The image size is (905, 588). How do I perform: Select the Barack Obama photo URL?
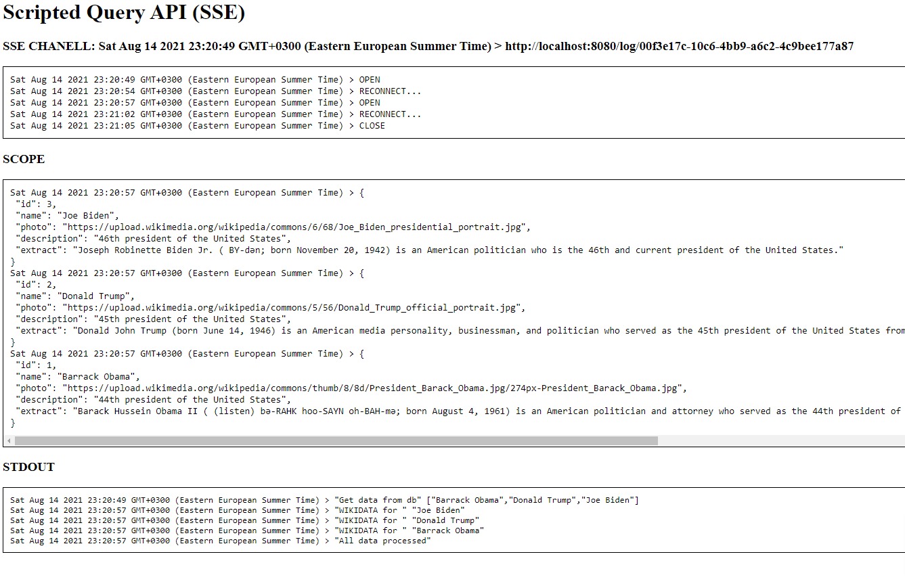374,388
